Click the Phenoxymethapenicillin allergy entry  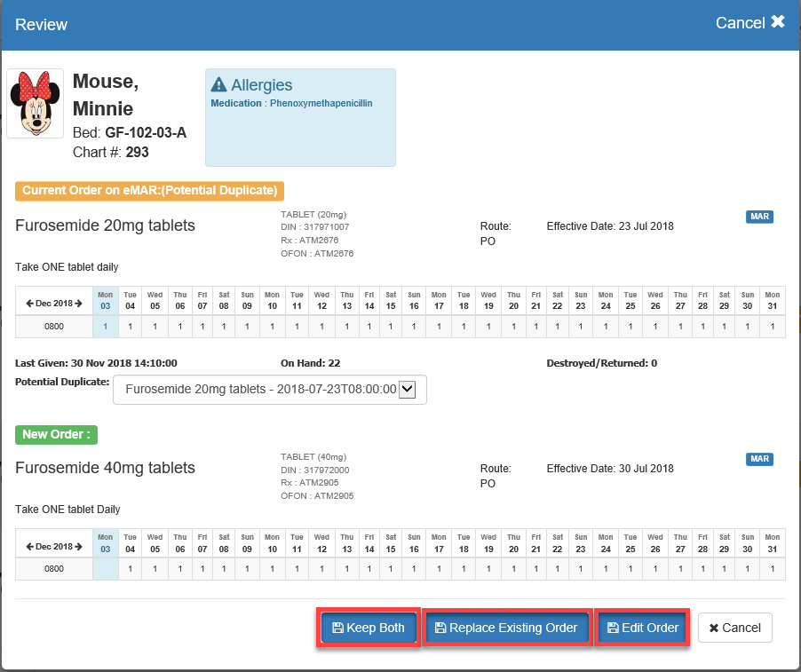click(x=320, y=104)
